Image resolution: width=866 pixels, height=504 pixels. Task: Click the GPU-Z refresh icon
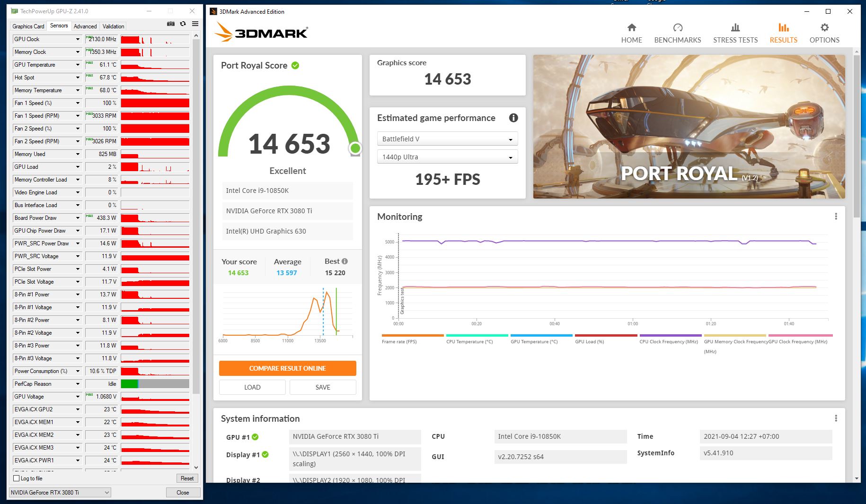coord(183,24)
